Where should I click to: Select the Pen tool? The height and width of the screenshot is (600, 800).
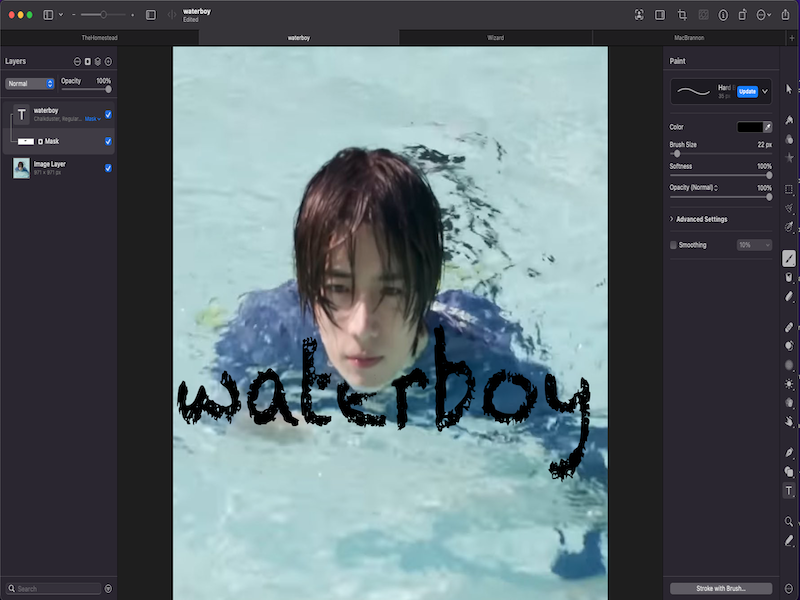point(789,452)
